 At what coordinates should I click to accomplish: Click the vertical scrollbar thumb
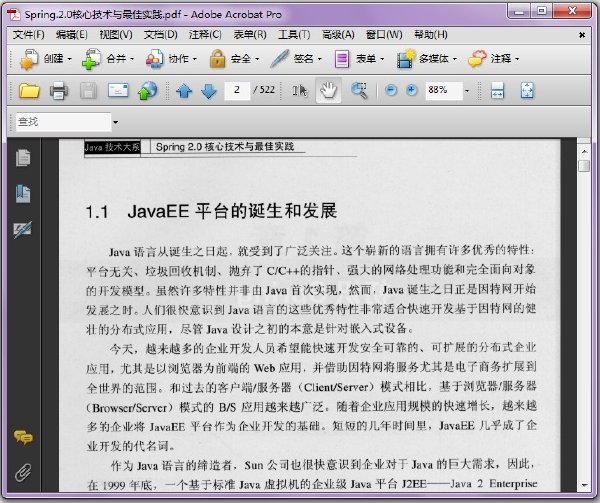(x=584, y=166)
